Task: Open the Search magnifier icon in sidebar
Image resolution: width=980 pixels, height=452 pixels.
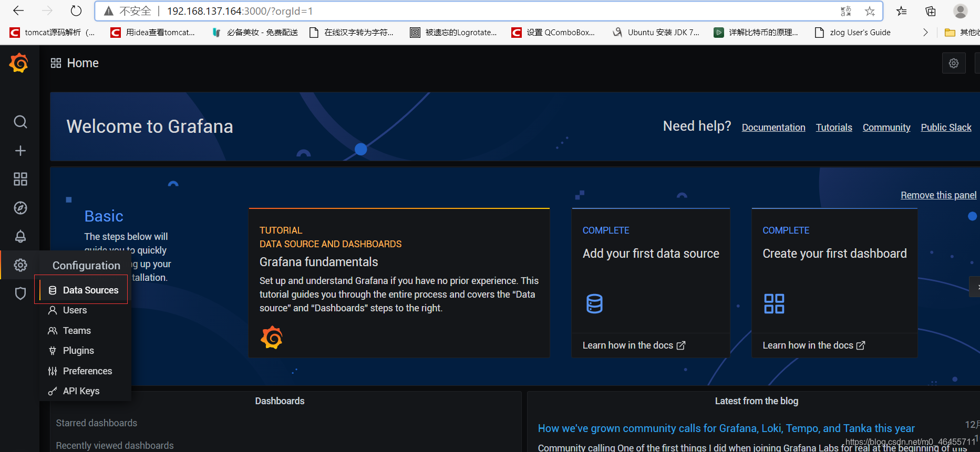Action: click(x=20, y=122)
